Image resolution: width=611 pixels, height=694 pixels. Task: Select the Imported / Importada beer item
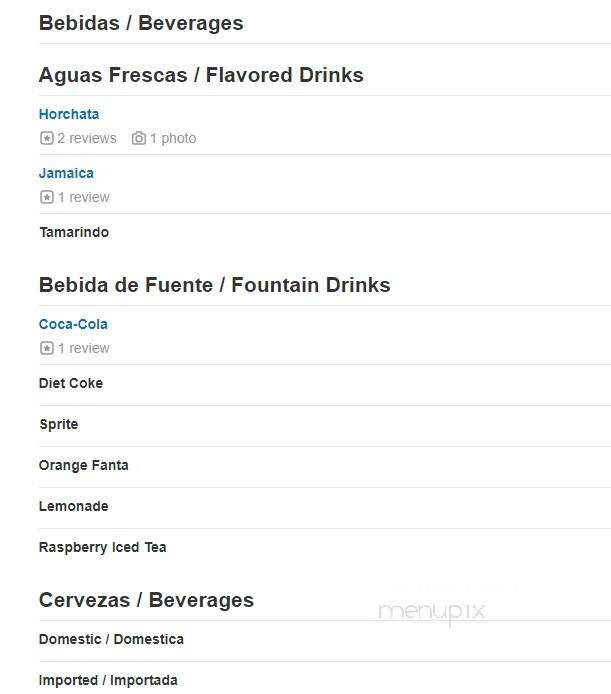coord(108,680)
